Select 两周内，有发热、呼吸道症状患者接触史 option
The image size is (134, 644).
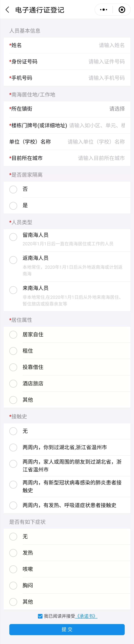13,505
